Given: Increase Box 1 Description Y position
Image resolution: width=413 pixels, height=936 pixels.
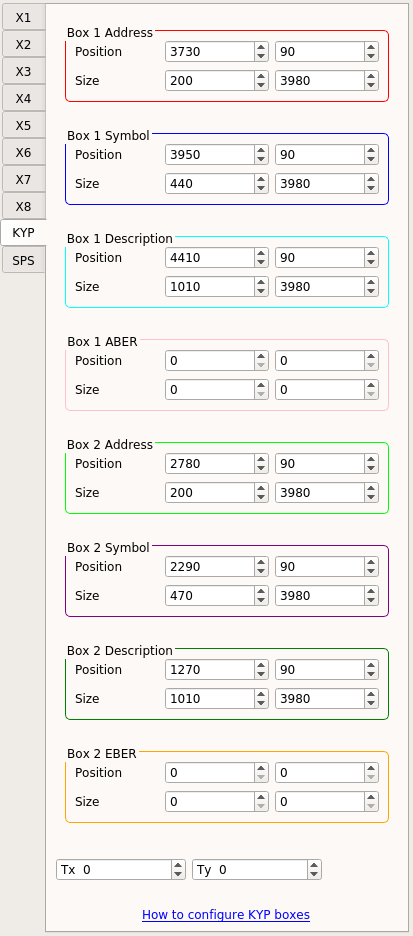Looking at the screenshot, I should pos(371,253).
